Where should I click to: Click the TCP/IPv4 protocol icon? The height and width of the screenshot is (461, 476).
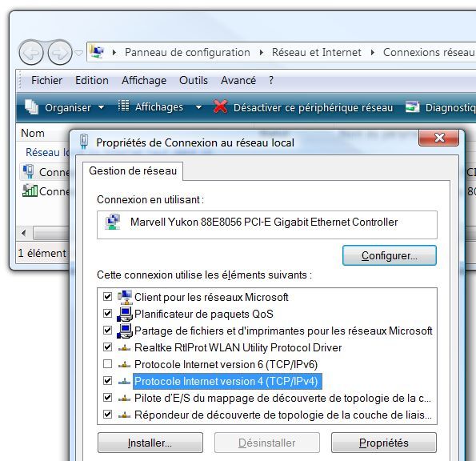pyautogui.click(x=124, y=382)
